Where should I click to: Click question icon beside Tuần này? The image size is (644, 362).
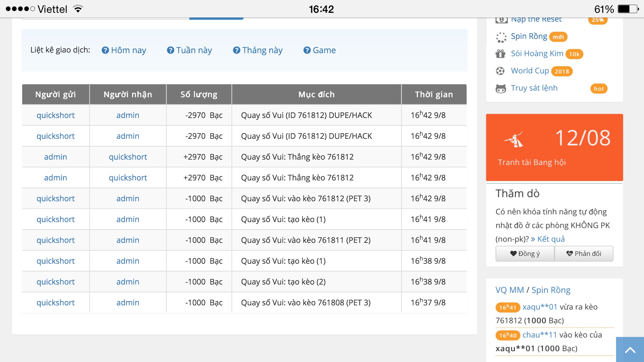(170, 50)
